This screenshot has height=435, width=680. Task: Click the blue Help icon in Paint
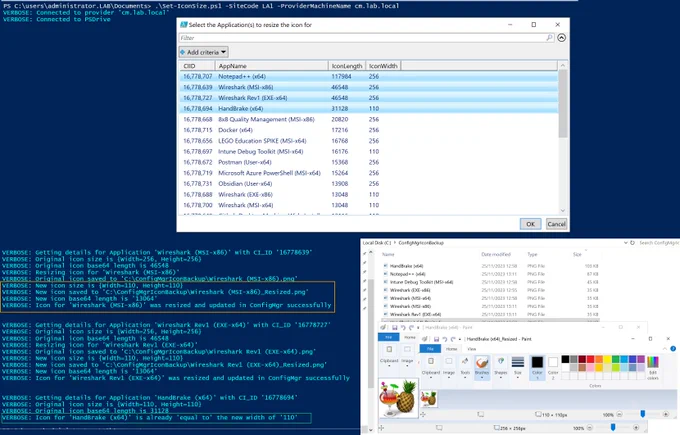[673, 349]
